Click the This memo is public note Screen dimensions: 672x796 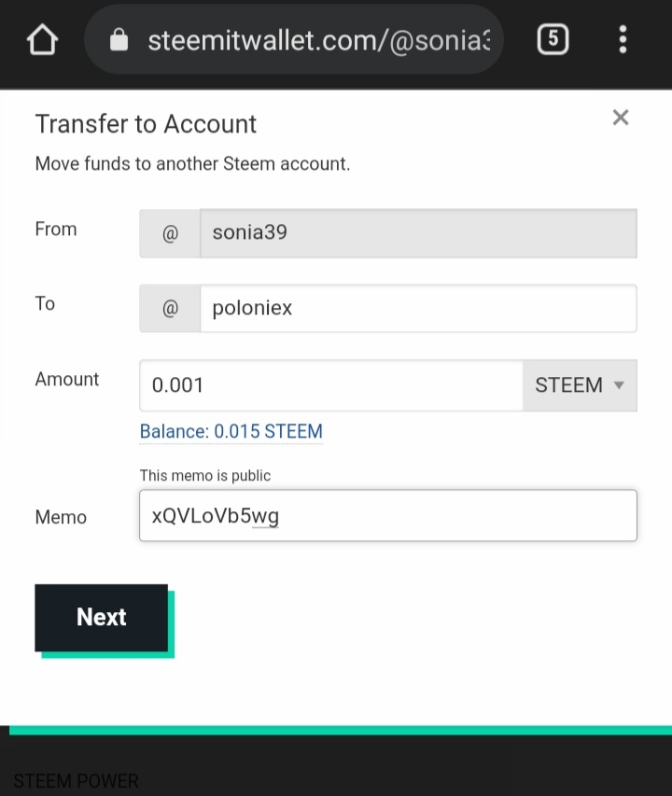pos(205,476)
